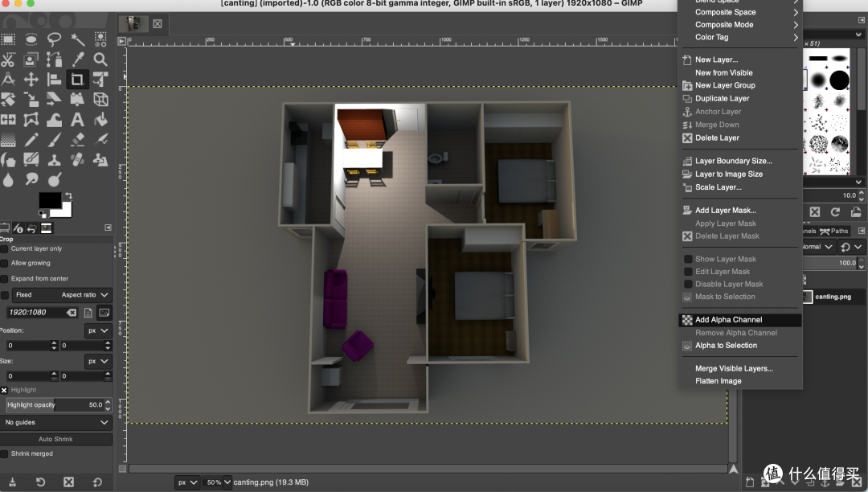Set portrait orientation for crop ratio
This screenshot has width=868, height=492.
click(88, 313)
